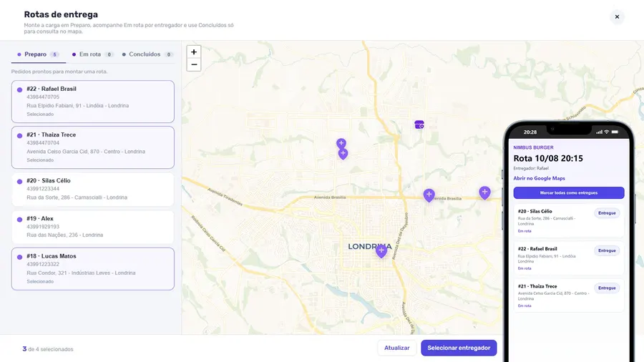The height and width of the screenshot is (362, 644).
Task: Switch to the Preparo tab
Action: pos(39,54)
